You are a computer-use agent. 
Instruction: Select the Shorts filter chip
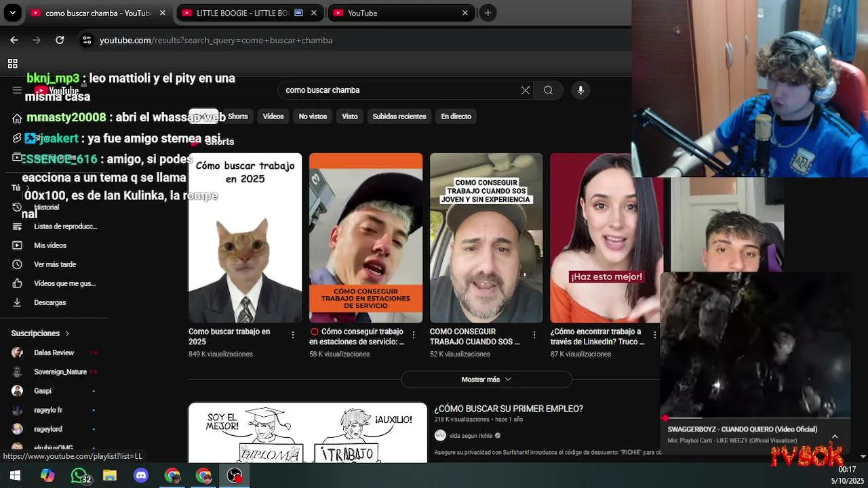coord(237,117)
